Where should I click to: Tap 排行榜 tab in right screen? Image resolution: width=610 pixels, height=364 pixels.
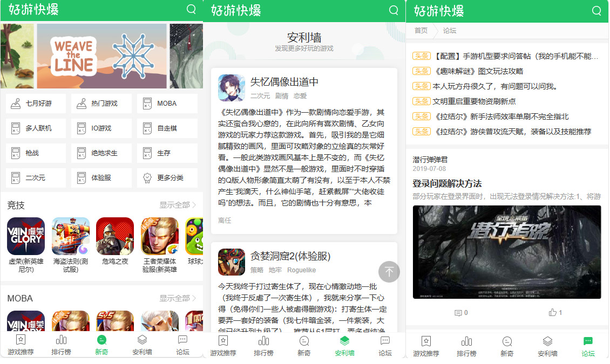tap(466, 347)
